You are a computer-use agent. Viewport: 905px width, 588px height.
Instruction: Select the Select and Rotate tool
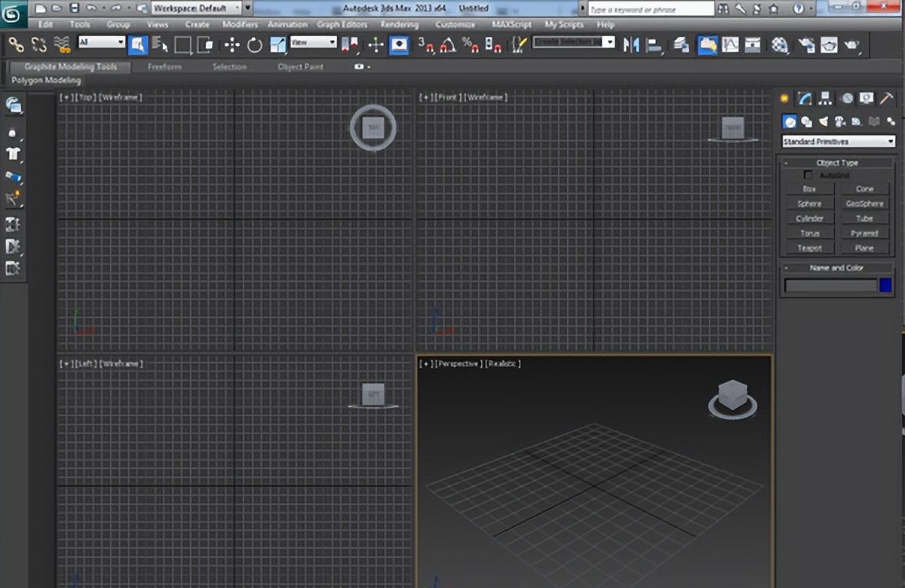254,44
